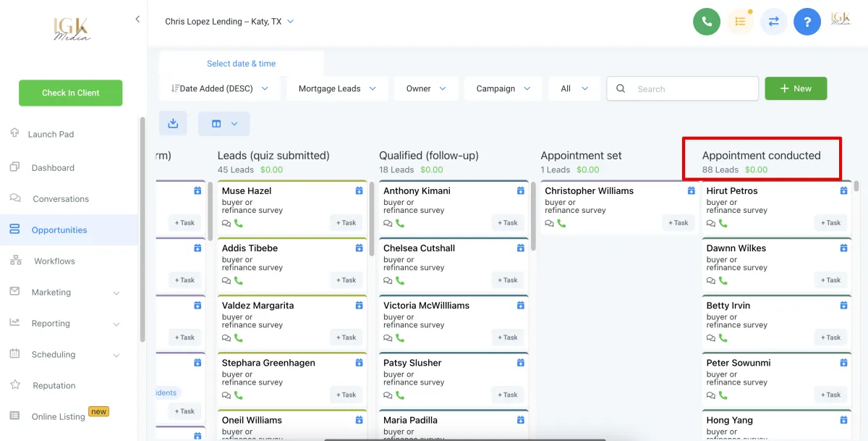The height and width of the screenshot is (441, 868).
Task: Open the board view switcher dropdown
Action: 224,124
